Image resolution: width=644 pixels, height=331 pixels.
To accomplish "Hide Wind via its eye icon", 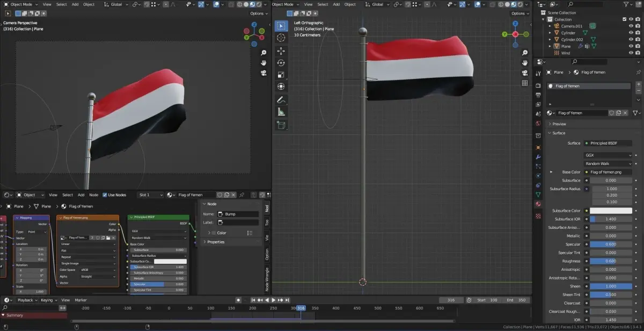I will coord(631,53).
